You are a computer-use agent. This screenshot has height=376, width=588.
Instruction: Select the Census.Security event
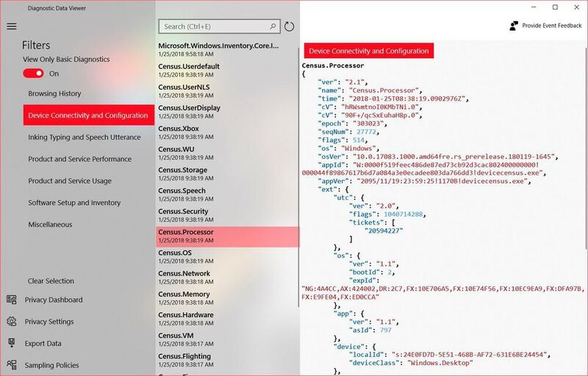(x=227, y=215)
